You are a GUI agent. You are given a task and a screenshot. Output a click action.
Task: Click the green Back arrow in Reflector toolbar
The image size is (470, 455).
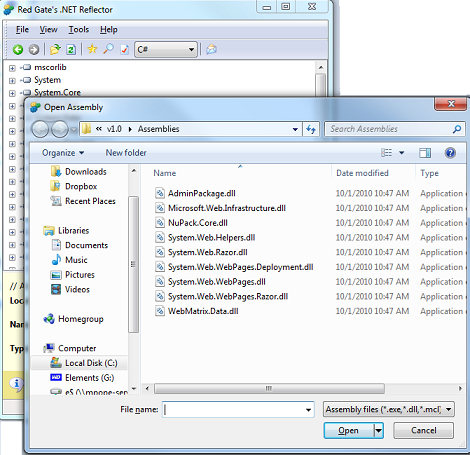pos(18,50)
